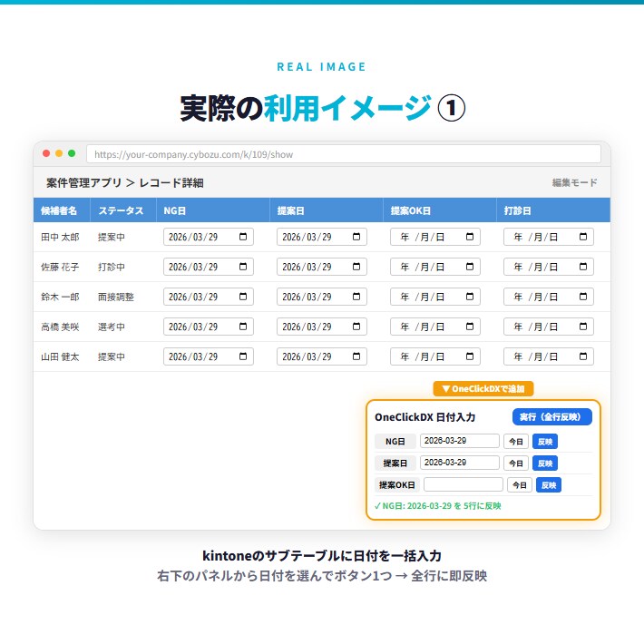Click the yellow window minimize dot
Screen dimensions: 644x644
[59, 153]
